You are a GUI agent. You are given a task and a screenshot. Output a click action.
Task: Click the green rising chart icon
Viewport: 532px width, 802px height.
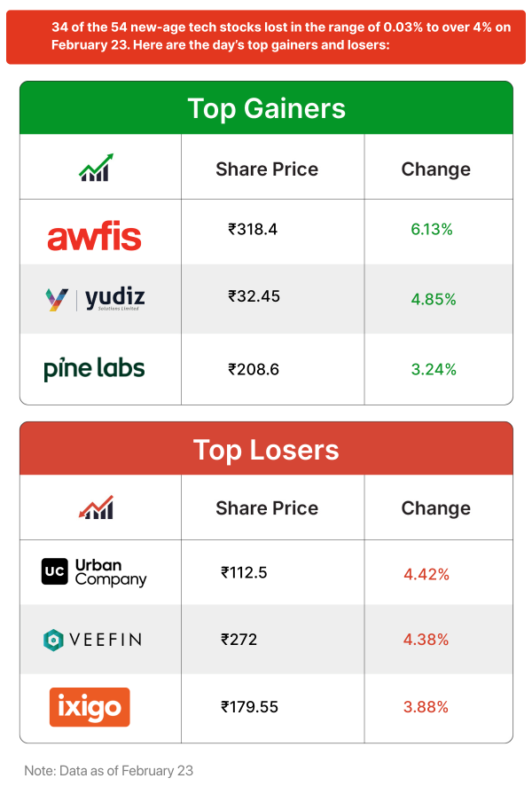[x=96, y=168]
